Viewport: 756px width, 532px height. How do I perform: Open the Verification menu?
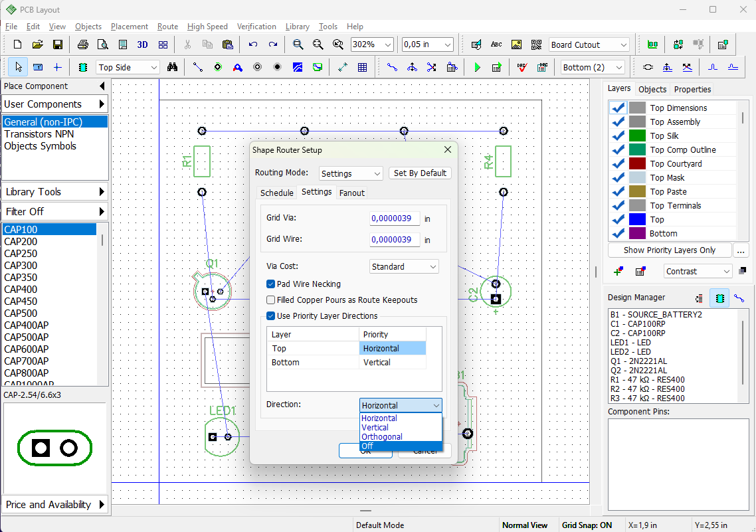point(256,27)
